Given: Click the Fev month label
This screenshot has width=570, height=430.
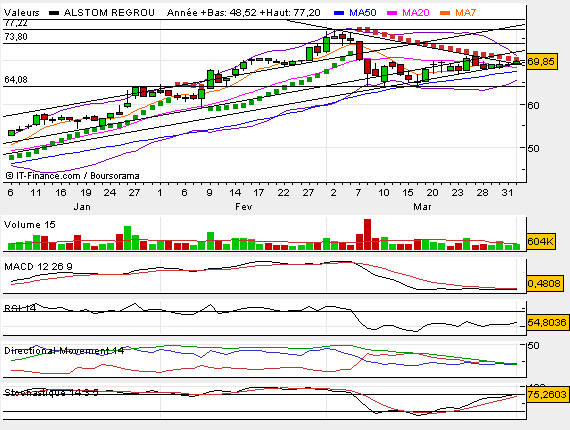Looking at the screenshot, I should (x=244, y=207).
